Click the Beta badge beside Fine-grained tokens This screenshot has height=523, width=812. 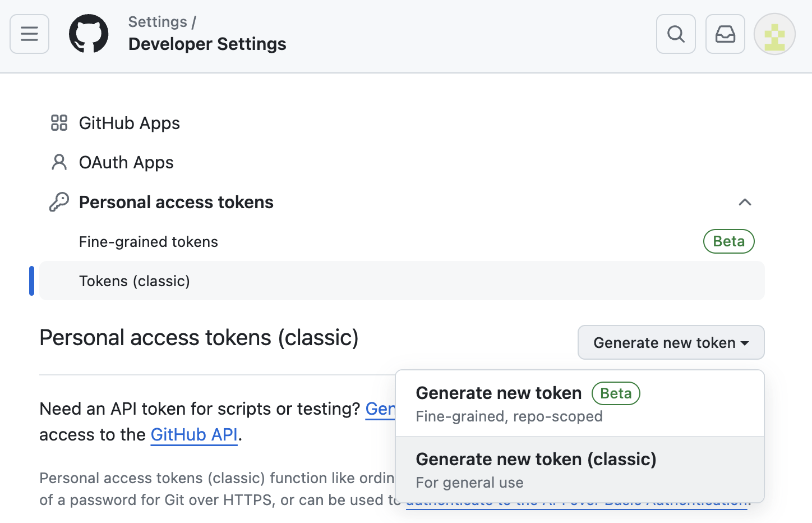728,241
